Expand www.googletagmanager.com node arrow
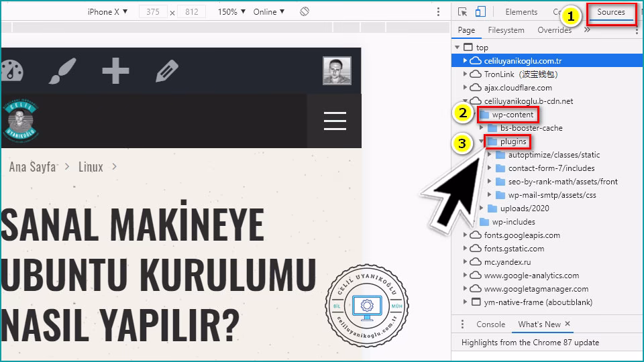The width and height of the screenshot is (644, 362). (465, 288)
